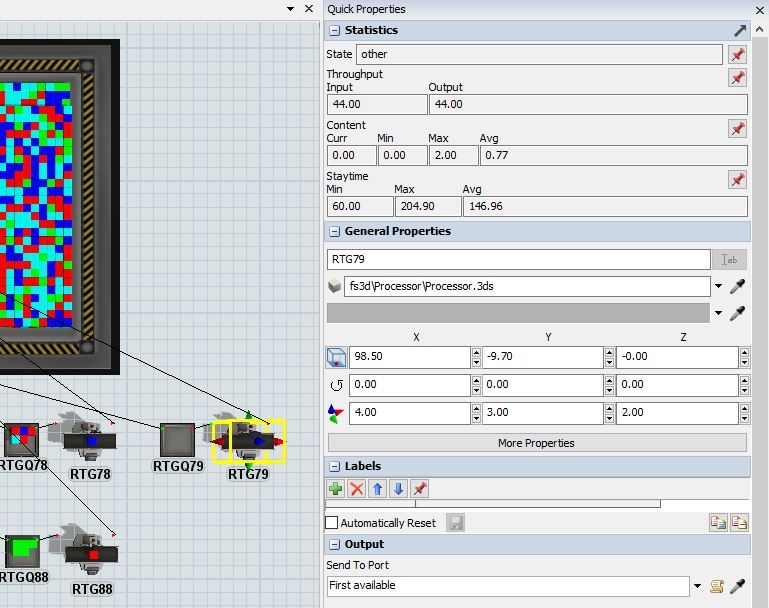Open the color dropdown arrow

click(x=718, y=313)
